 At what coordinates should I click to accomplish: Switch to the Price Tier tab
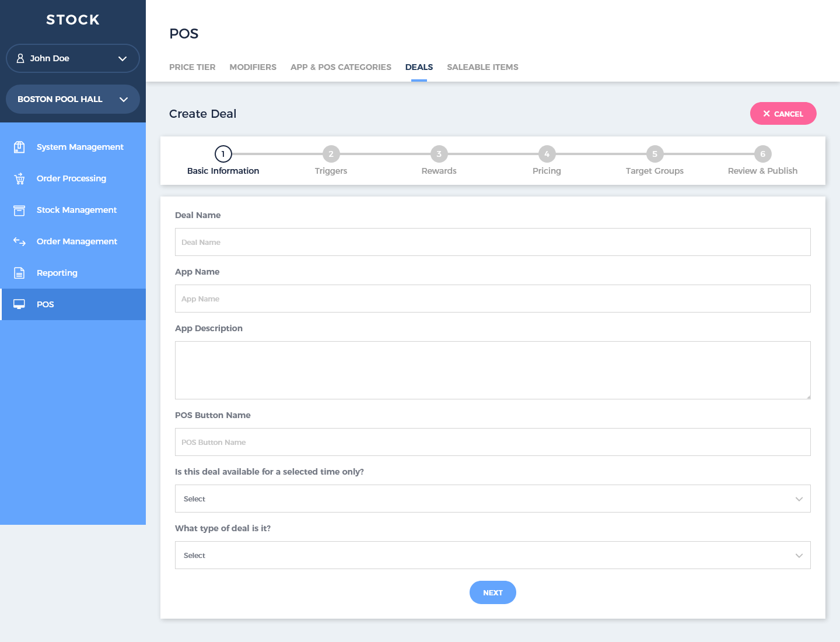click(x=192, y=67)
